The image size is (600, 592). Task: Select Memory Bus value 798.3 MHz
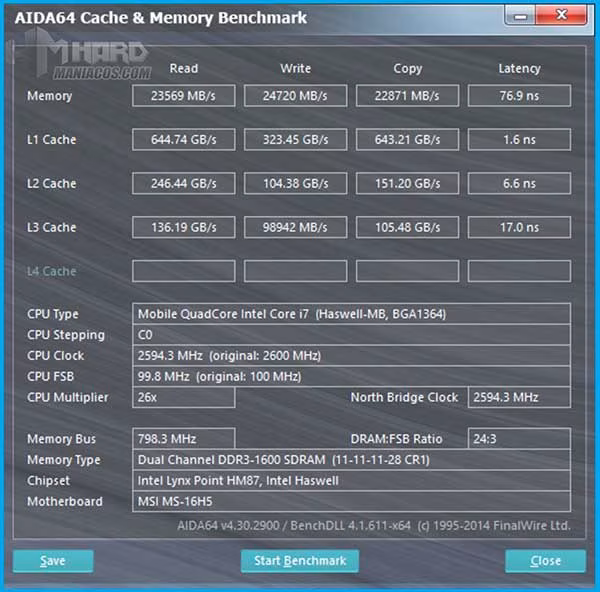[184, 439]
